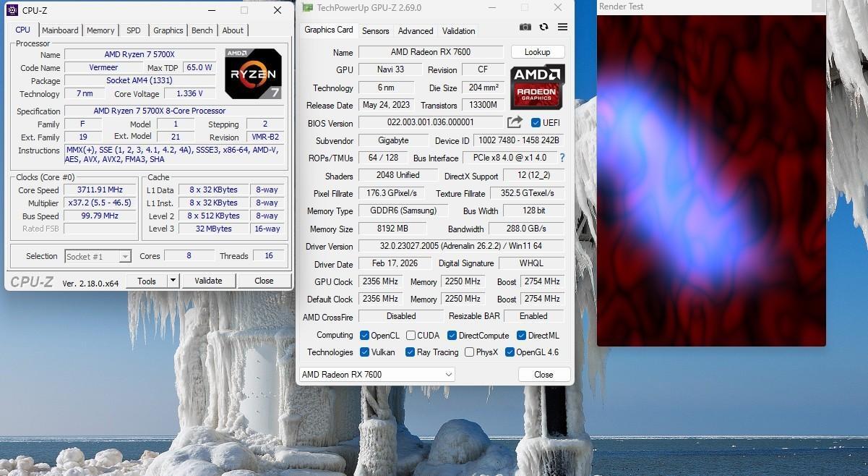The width and height of the screenshot is (868, 476).
Task: Toggle the Ray Tracing checkbox
Action: (x=410, y=352)
